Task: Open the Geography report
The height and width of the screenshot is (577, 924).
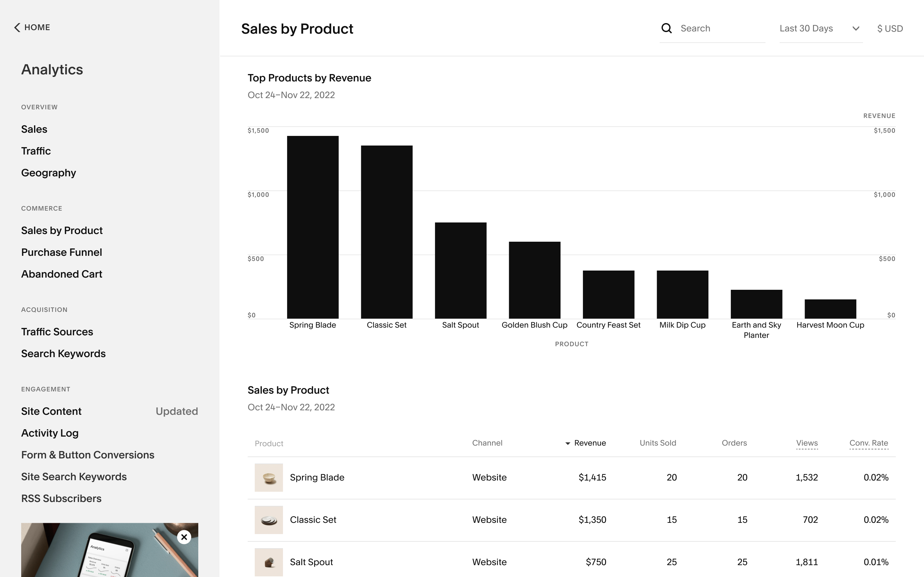Action: [48, 172]
